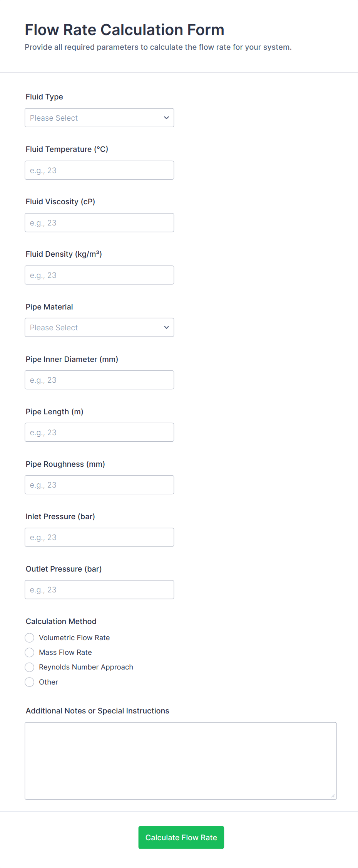Select Reynolds Number Approach method

click(30, 667)
